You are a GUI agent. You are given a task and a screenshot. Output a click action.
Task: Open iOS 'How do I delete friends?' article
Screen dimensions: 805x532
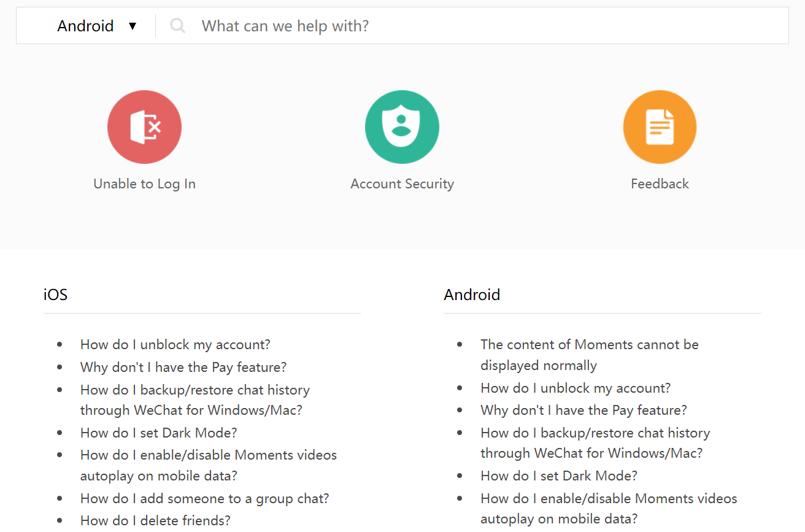(x=155, y=520)
